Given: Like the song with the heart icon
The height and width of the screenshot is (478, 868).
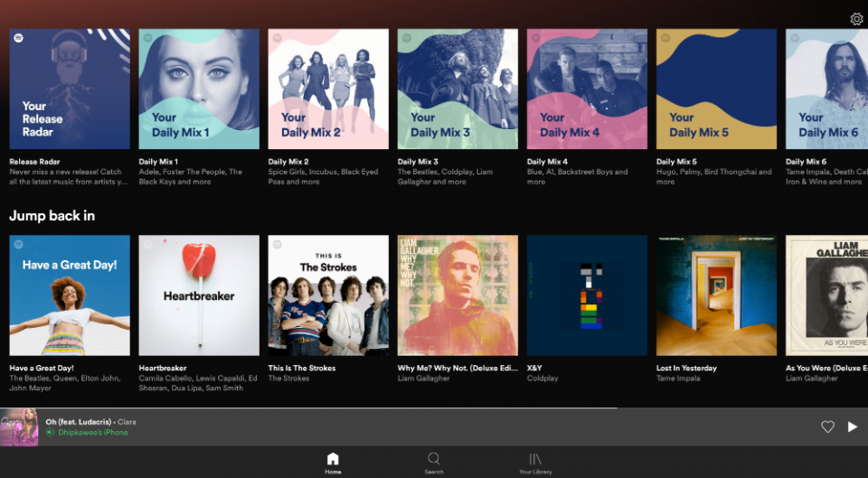Looking at the screenshot, I should (827, 426).
